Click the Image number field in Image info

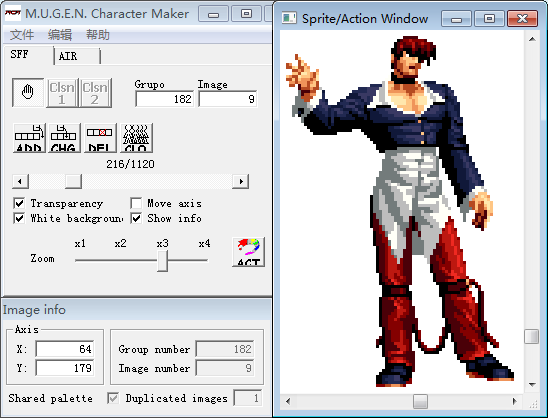tap(225, 368)
